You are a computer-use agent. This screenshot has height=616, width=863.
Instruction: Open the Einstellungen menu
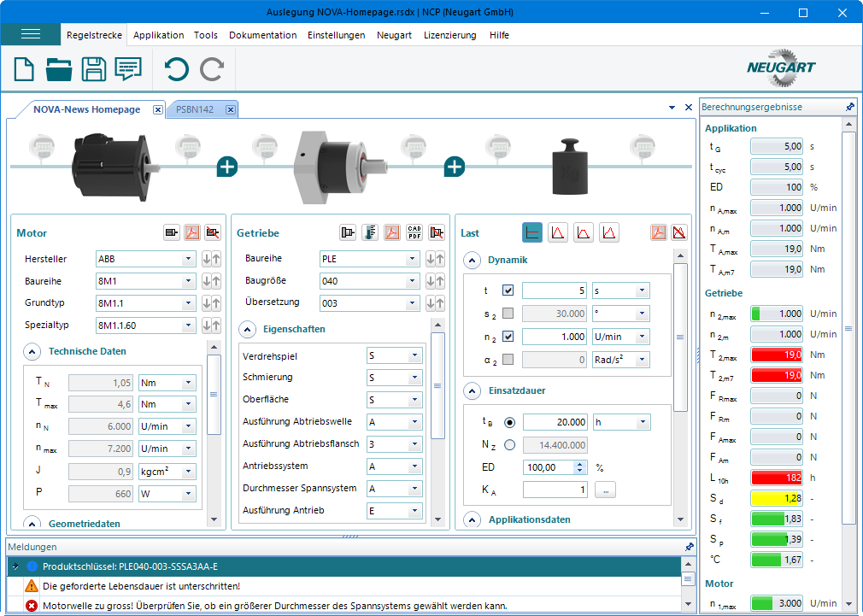coord(337,35)
